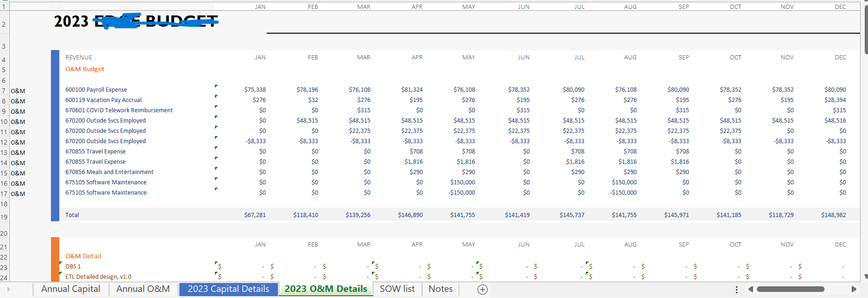The height and width of the screenshot is (298, 868).
Task: Select the $75,338 January payroll value
Action: click(255, 90)
